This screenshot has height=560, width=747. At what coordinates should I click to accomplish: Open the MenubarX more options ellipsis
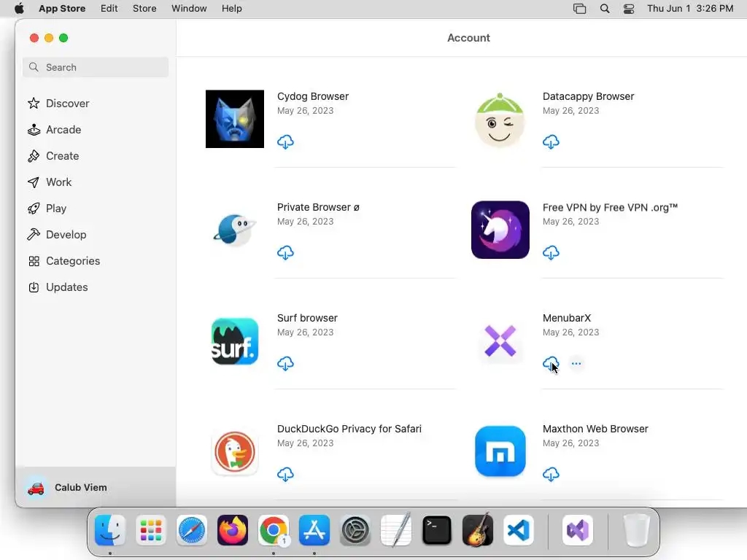click(576, 363)
